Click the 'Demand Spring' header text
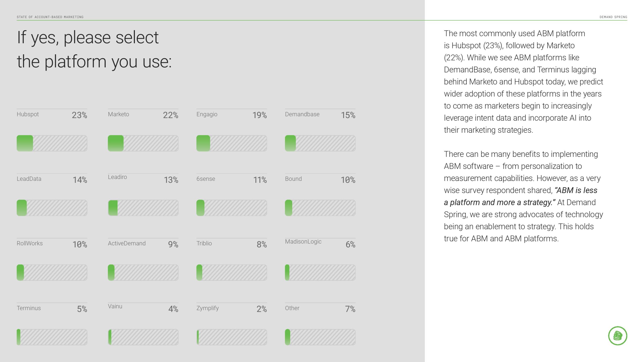 click(613, 17)
